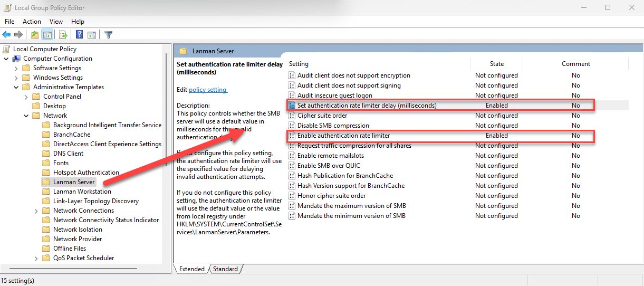The image size is (644, 286).
Task: Select Background Intelligent Transfer Service folder
Action: click(x=107, y=125)
